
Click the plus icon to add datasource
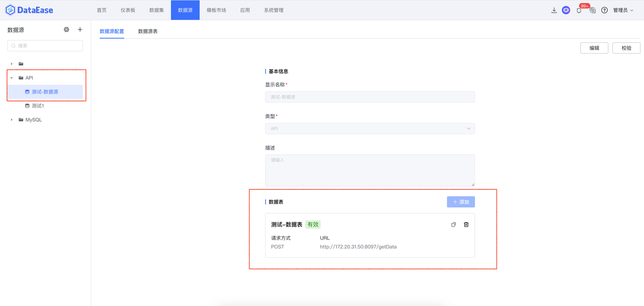pyautogui.click(x=79, y=30)
